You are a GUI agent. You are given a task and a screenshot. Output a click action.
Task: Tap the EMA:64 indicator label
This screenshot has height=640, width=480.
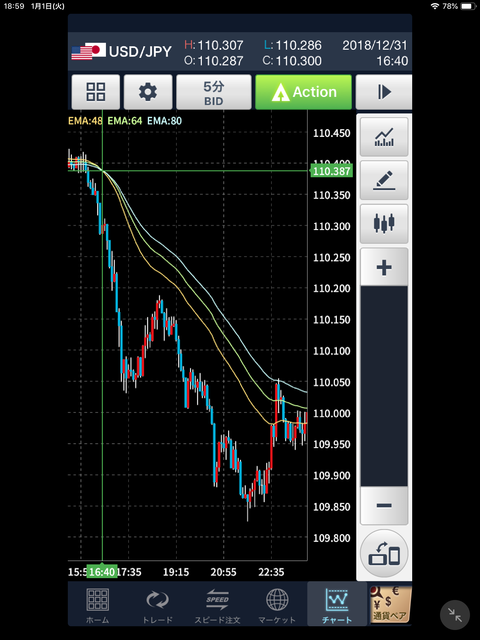tap(124, 121)
